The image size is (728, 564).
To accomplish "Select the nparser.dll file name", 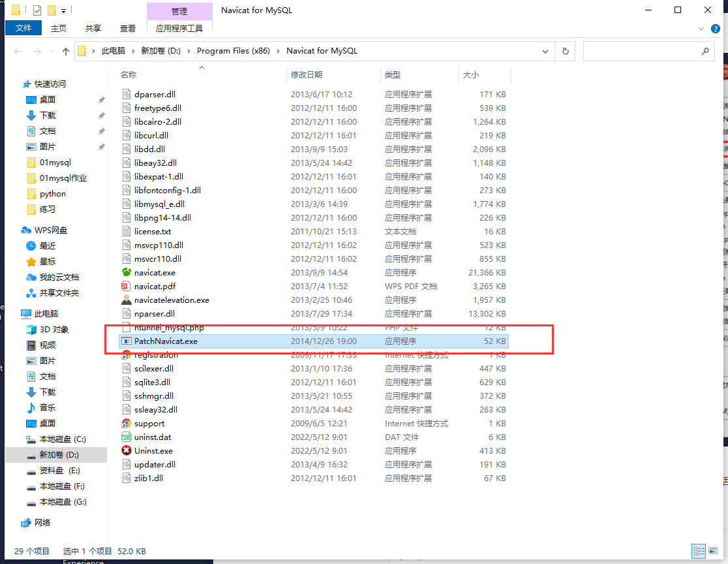I will point(154,313).
